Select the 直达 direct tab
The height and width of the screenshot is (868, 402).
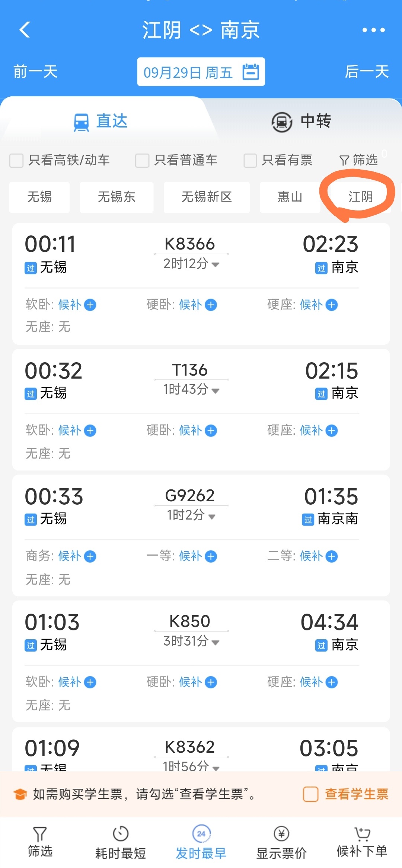click(100, 121)
